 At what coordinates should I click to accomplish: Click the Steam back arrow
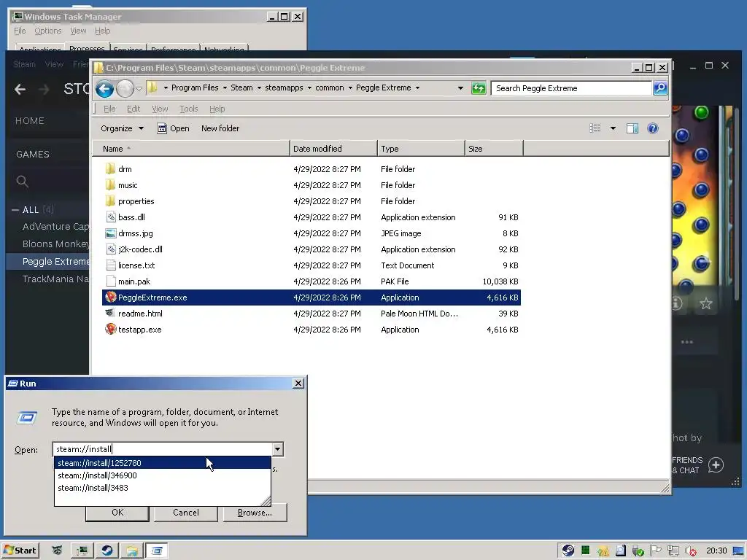pos(20,89)
